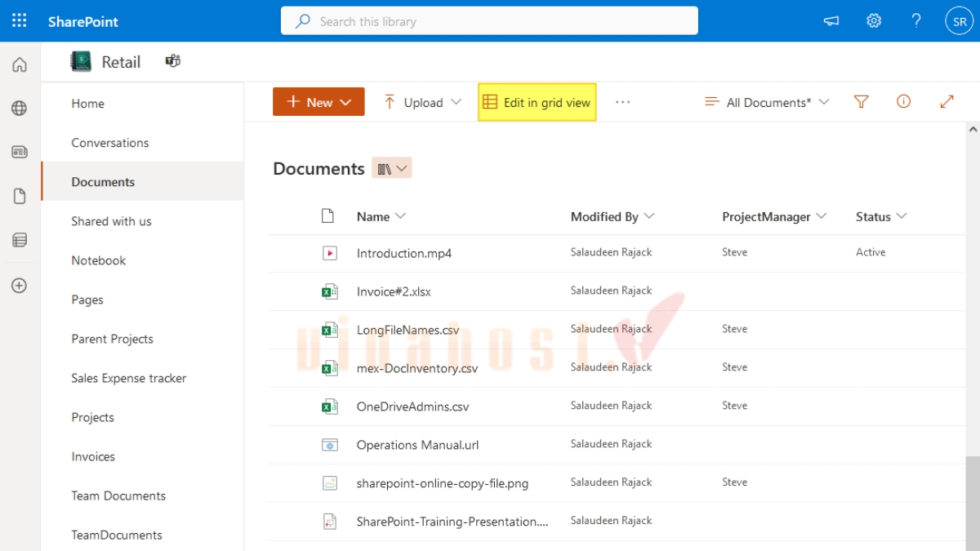
Task: Click the CSV icon for mex-DocInventory.csv
Action: [329, 368]
